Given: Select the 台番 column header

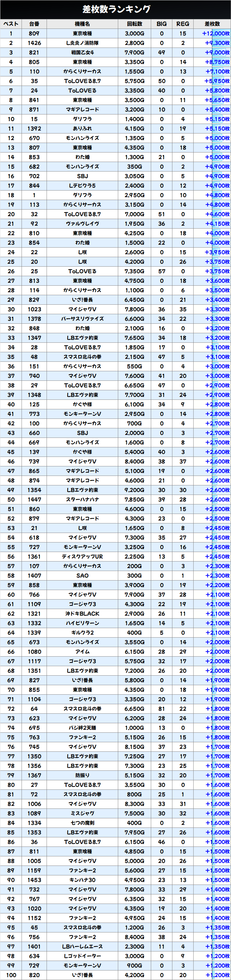Looking at the screenshot, I should (34, 24).
